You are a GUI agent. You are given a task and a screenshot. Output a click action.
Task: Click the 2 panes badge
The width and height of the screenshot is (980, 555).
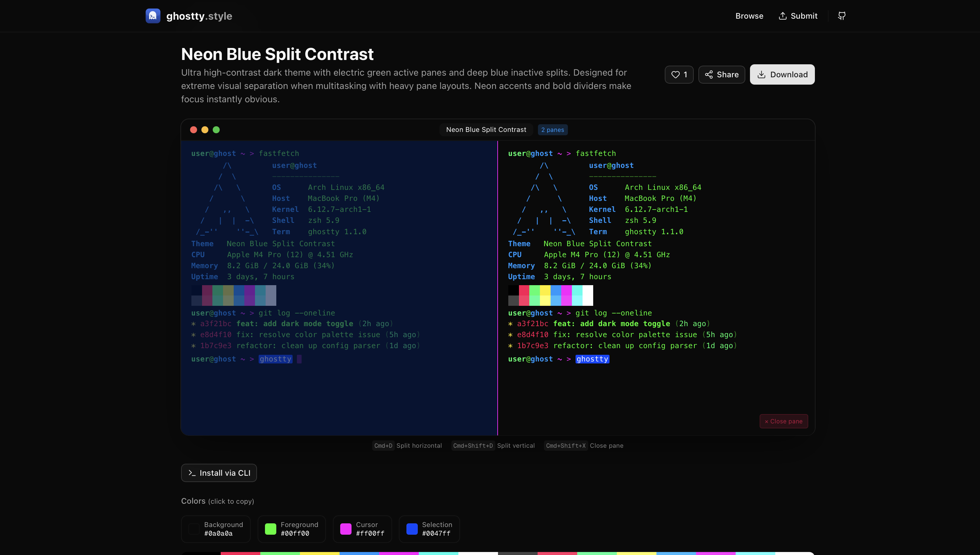point(552,130)
